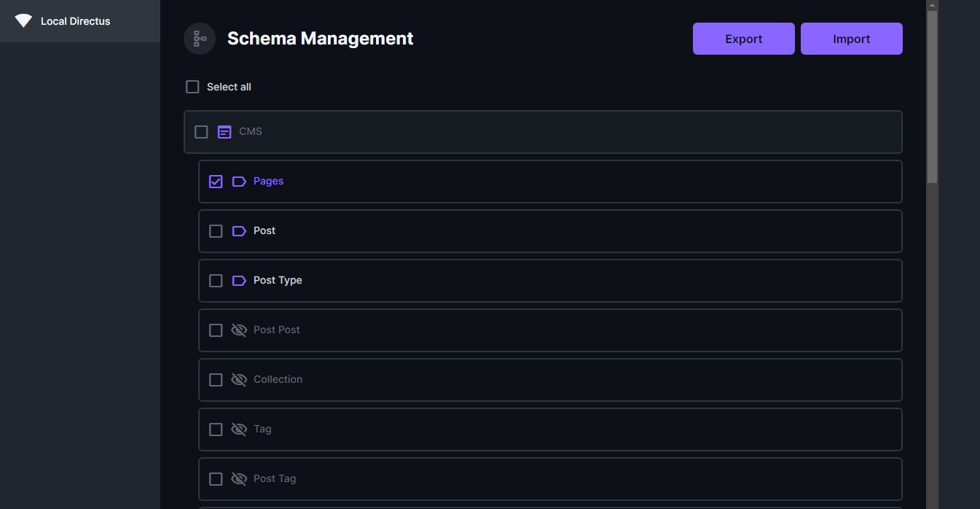980x509 pixels.
Task: Click the CMS folder icon
Action: pos(224,132)
